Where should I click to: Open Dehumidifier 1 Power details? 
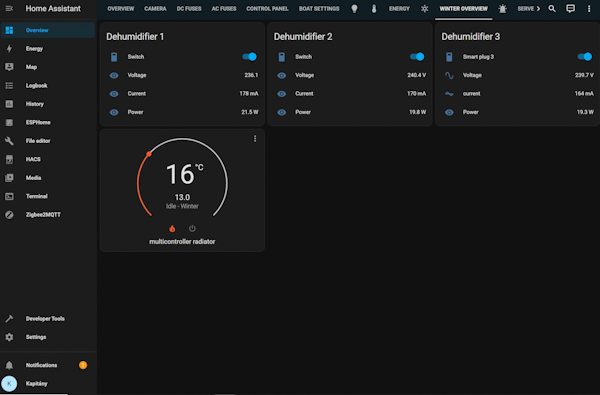(183, 112)
